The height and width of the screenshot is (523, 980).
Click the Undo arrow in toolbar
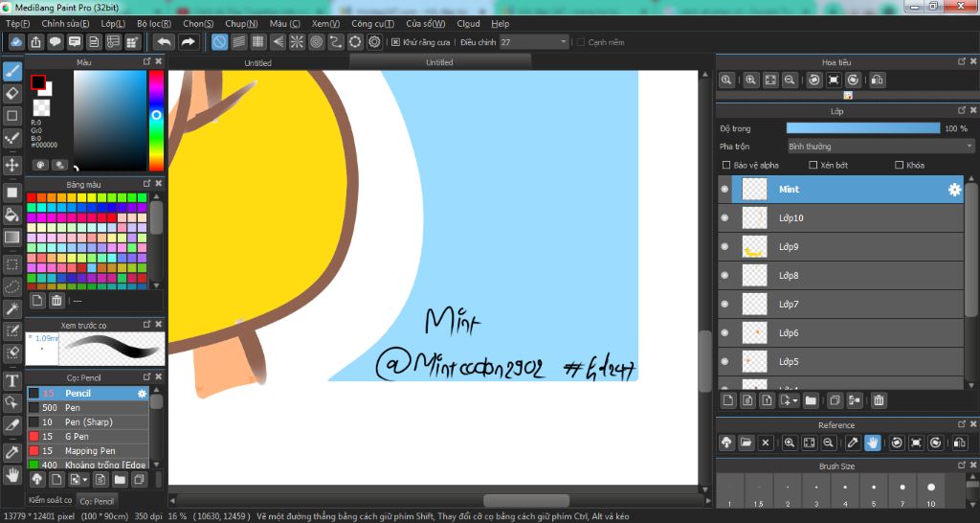165,42
